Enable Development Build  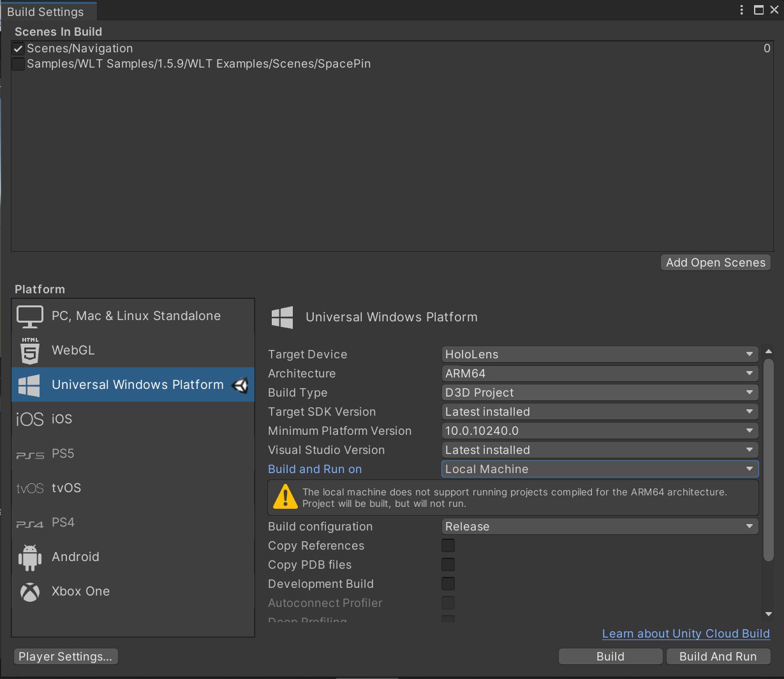pyautogui.click(x=448, y=583)
